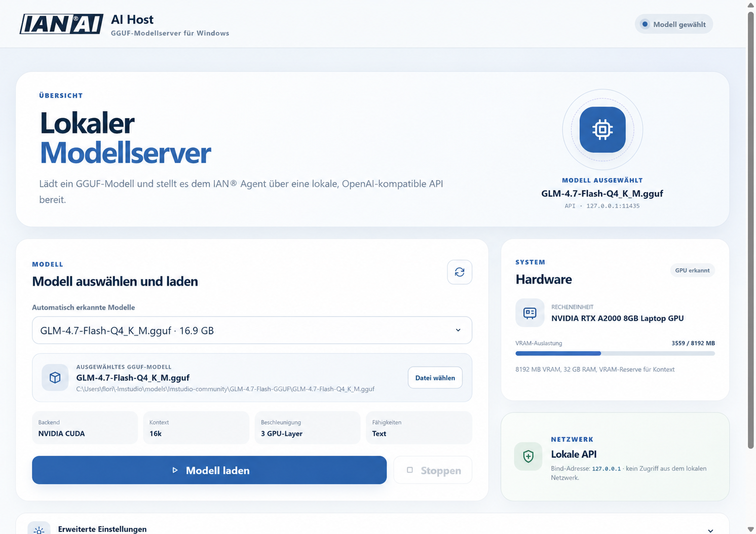756x534 pixels.
Task: Click the GPU erkannt badge
Action: pos(692,271)
